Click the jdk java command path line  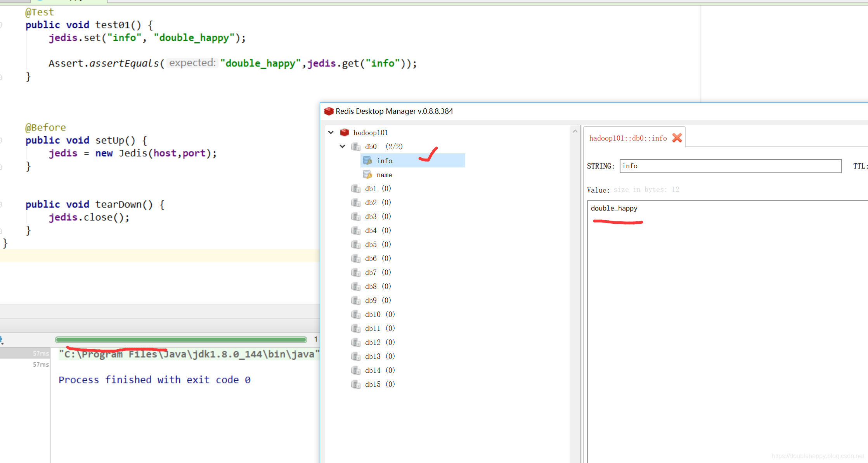pyautogui.click(x=189, y=355)
